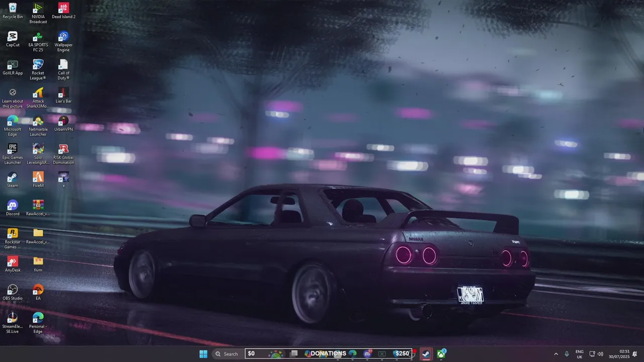
Task: Launch FiveM from the desktop
Action: pyautogui.click(x=38, y=179)
